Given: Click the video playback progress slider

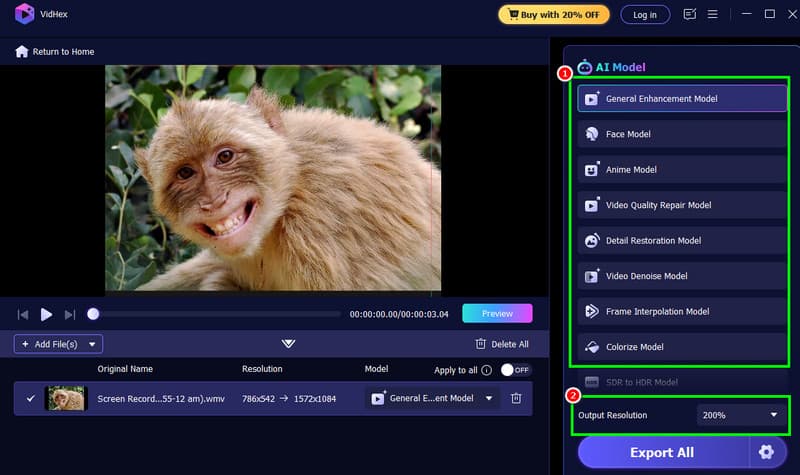Looking at the screenshot, I should [215, 314].
